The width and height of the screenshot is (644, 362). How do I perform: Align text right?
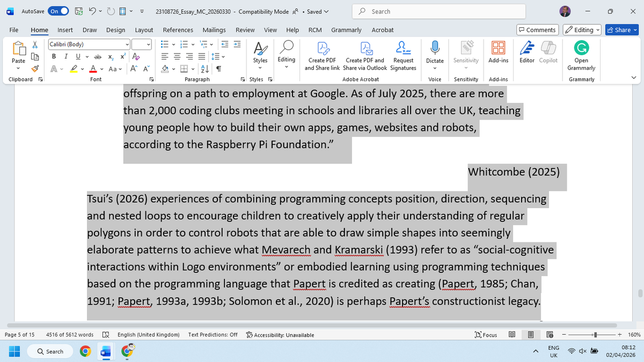189,57
